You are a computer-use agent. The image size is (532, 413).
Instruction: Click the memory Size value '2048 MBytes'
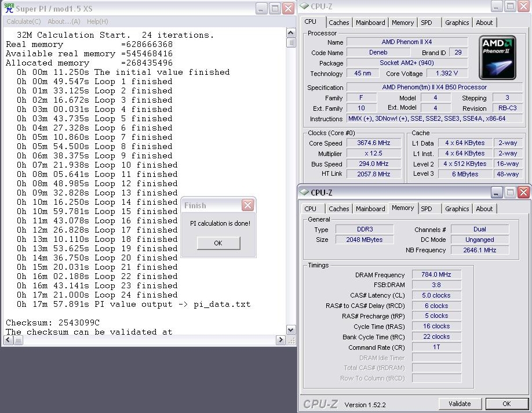point(365,240)
